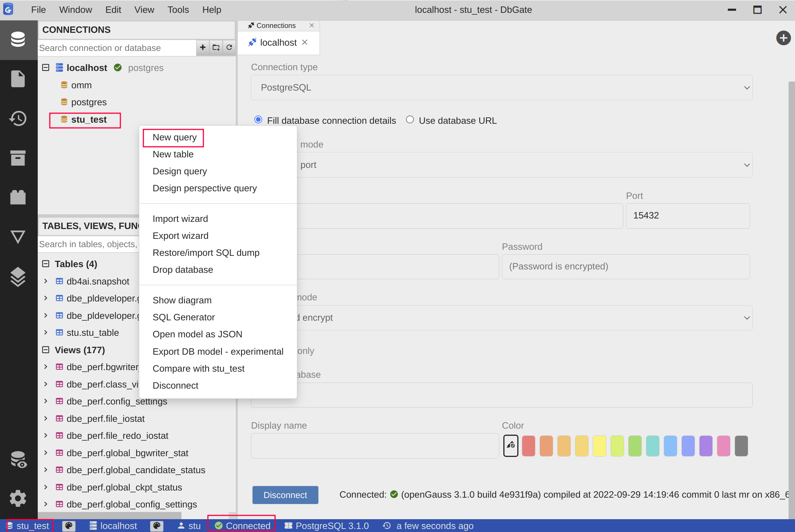This screenshot has width=795, height=532.
Task: Click localhost entry in status bar
Action: pos(113,526)
